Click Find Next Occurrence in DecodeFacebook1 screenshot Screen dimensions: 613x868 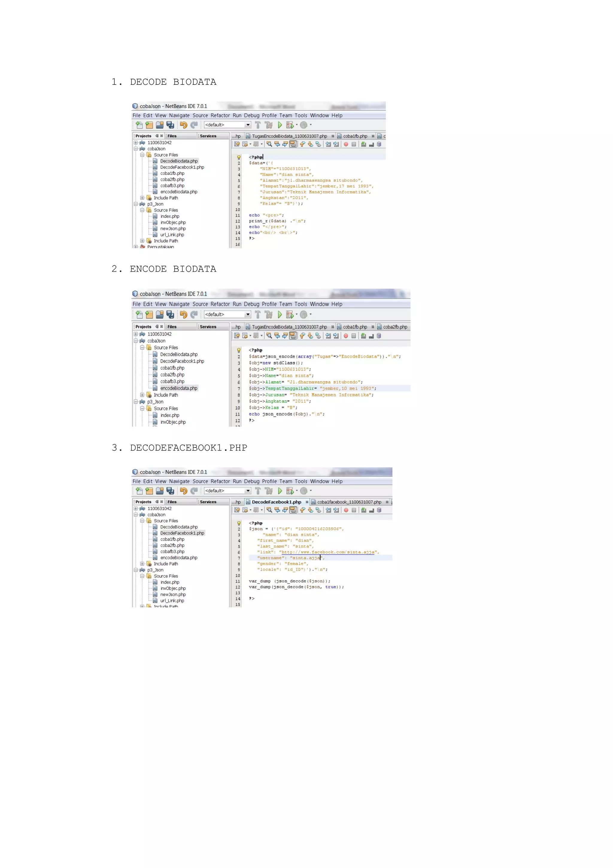[x=285, y=510]
